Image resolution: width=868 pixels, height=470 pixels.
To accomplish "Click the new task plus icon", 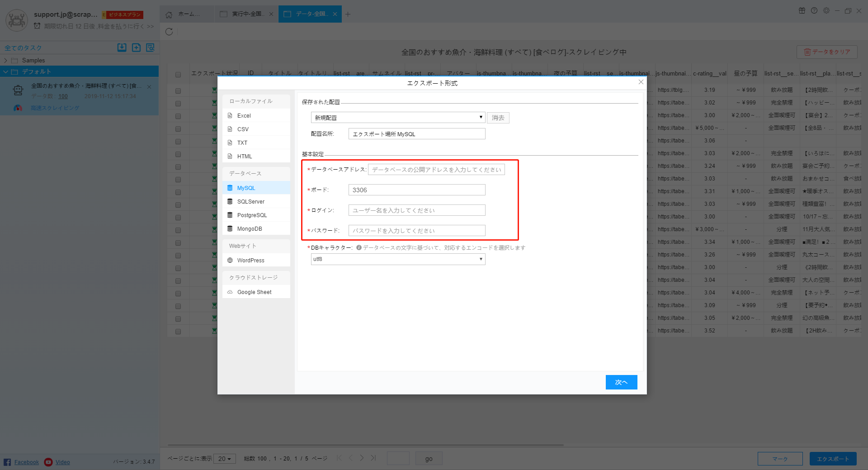I will [x=136, y=47].
